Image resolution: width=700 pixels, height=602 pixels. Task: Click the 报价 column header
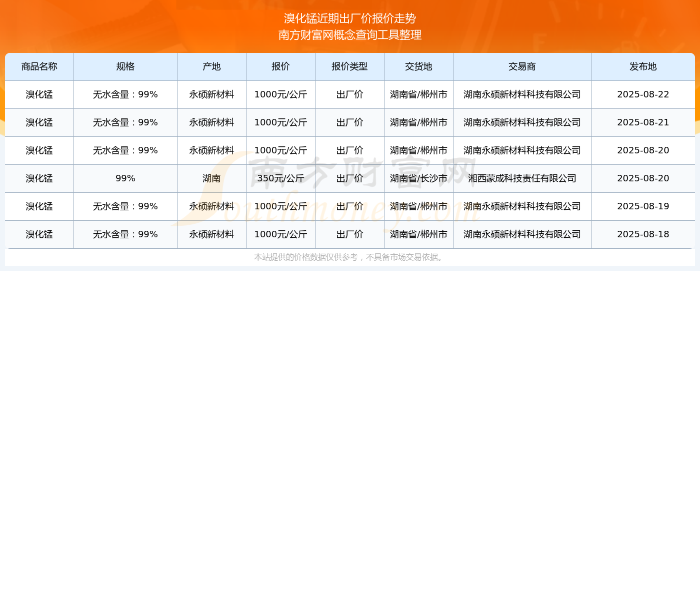(281, 67)
